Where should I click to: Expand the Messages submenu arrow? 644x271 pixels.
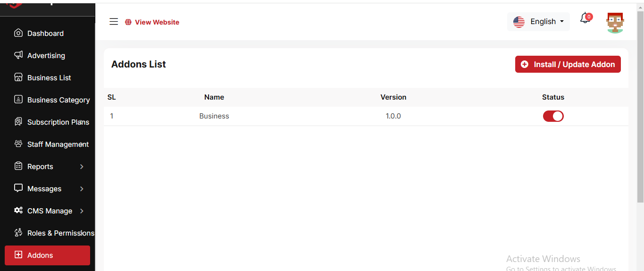click(x=82, y=189)
